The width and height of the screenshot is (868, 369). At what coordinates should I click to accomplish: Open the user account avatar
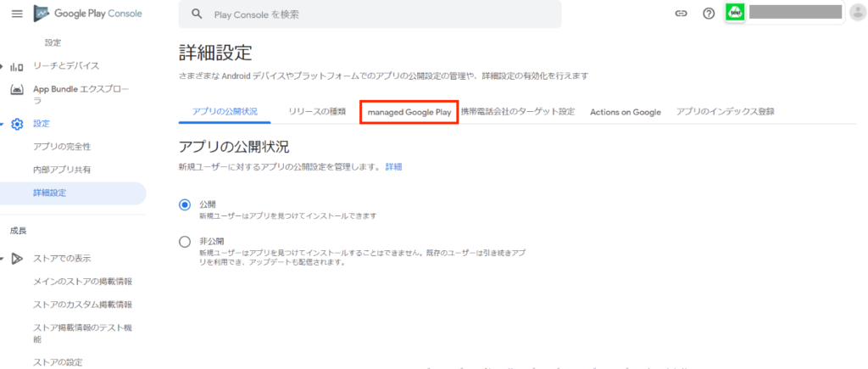click(x=856, y=13)
